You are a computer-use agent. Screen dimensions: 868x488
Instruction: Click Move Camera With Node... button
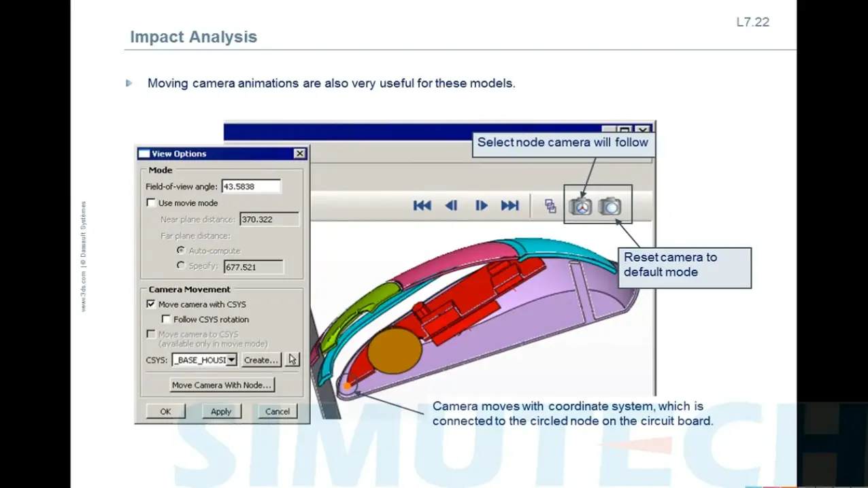[x=222, y=385]
